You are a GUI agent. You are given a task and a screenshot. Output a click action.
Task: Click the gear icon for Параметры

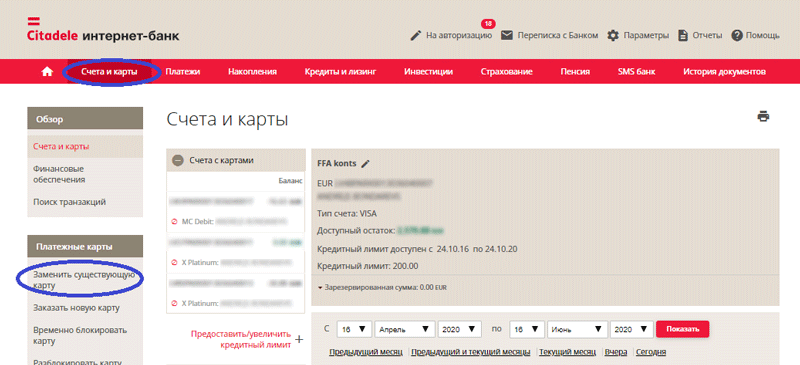click(x=613, y=36)
